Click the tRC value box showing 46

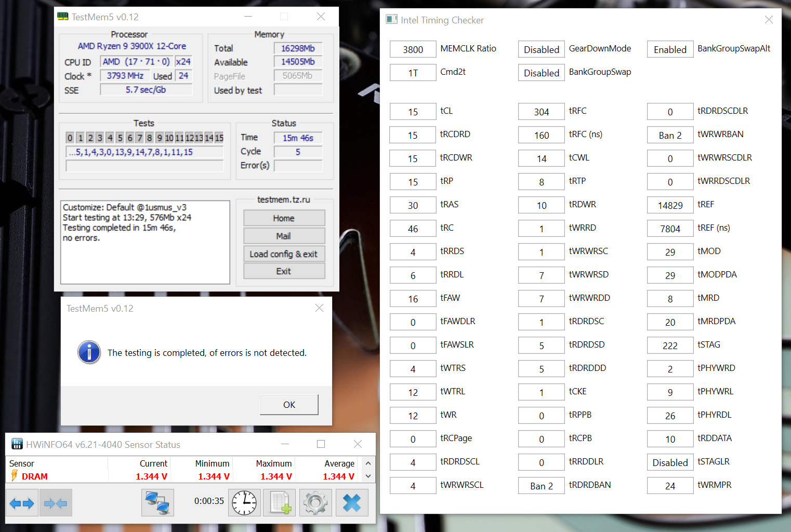pos(413,229)
